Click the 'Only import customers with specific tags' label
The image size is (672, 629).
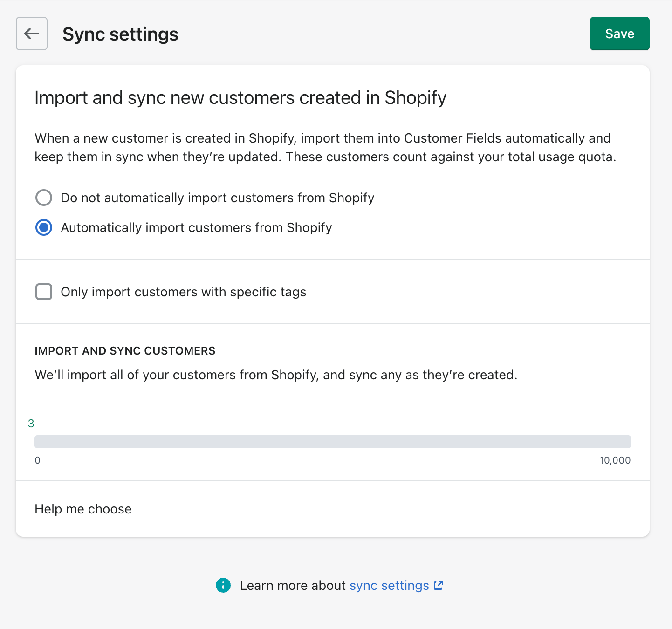[x=183, y=292]
